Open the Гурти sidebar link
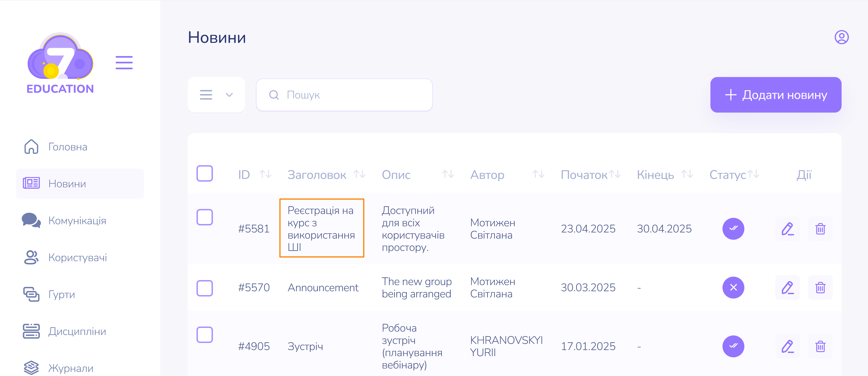This screenshot has width=868, height=376. pos(62,294)
